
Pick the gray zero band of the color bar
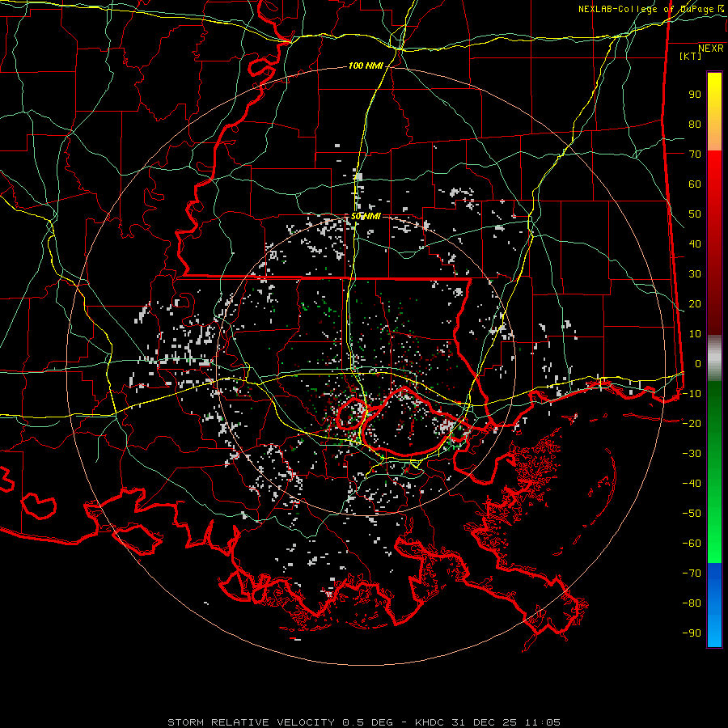pos(714,358)
